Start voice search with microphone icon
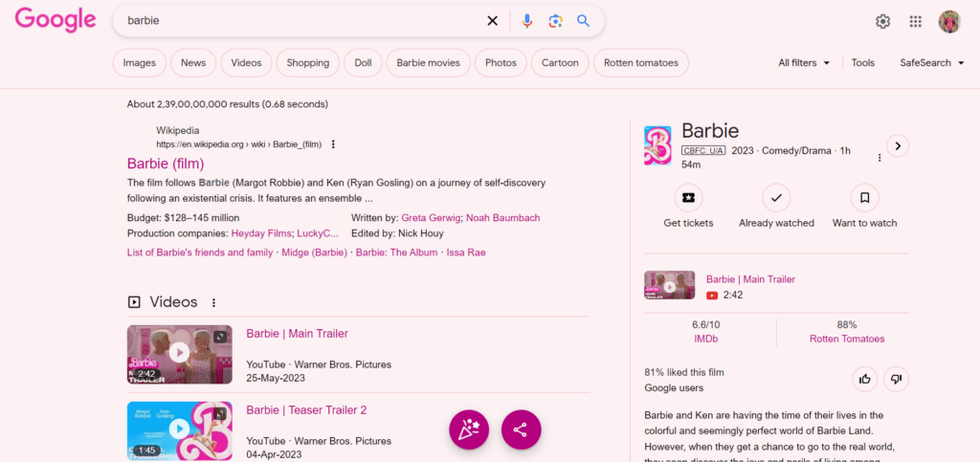Image resolution: width=980 pixels, height=462 pixels. [527, 21]
